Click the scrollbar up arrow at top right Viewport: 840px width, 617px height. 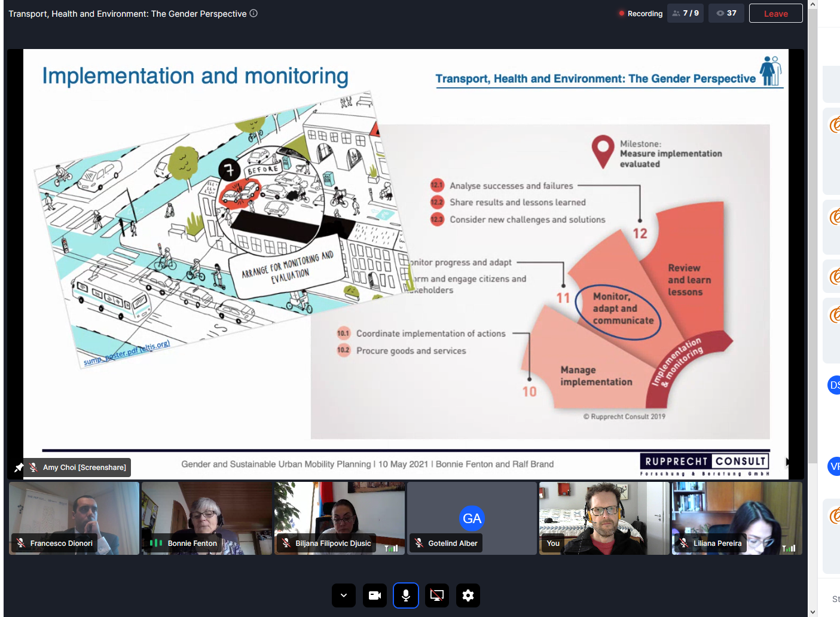pyautogui.click(x=812, y=4)
